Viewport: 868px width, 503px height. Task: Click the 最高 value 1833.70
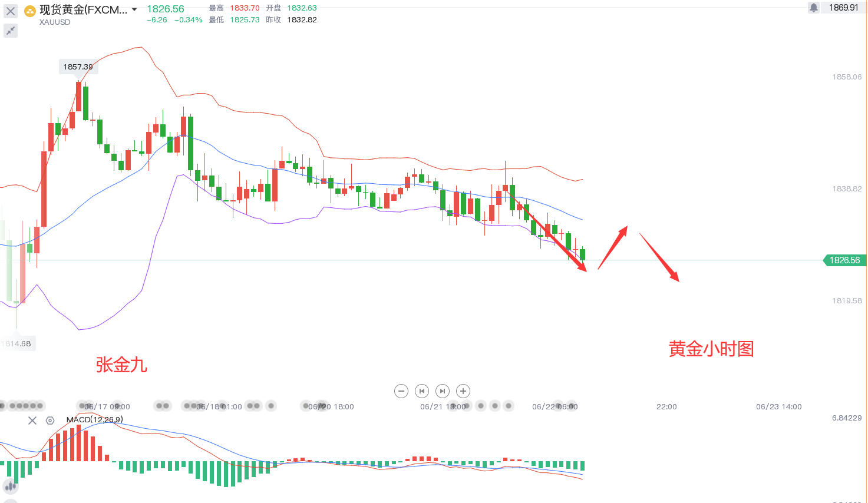pos(245,8)
